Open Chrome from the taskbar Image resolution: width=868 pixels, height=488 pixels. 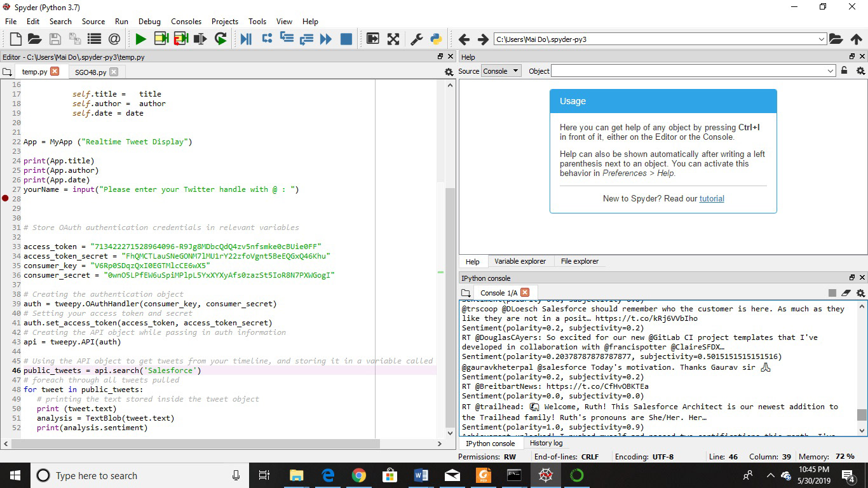coord(359,475)
